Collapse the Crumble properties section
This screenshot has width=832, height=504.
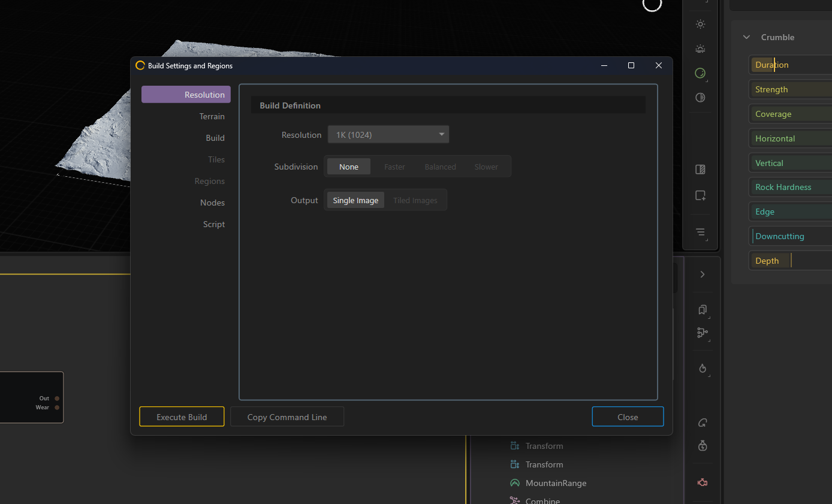[746, 37]
